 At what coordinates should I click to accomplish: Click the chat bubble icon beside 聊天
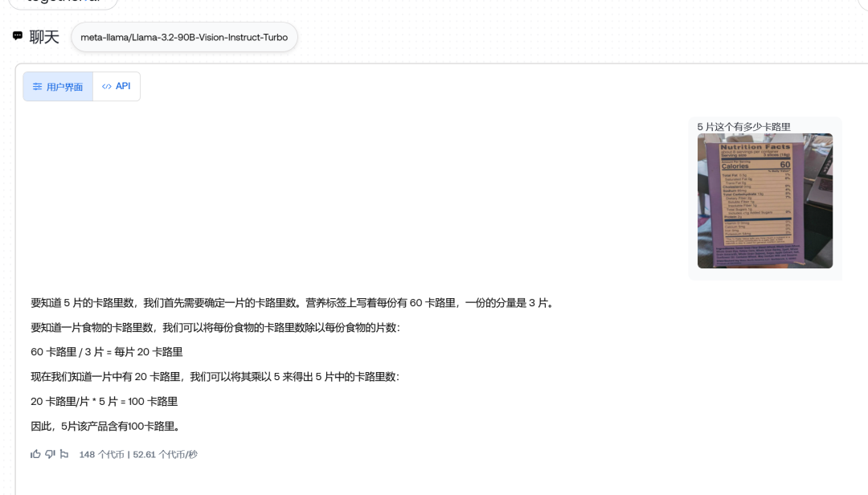click(x=18, y=36)
